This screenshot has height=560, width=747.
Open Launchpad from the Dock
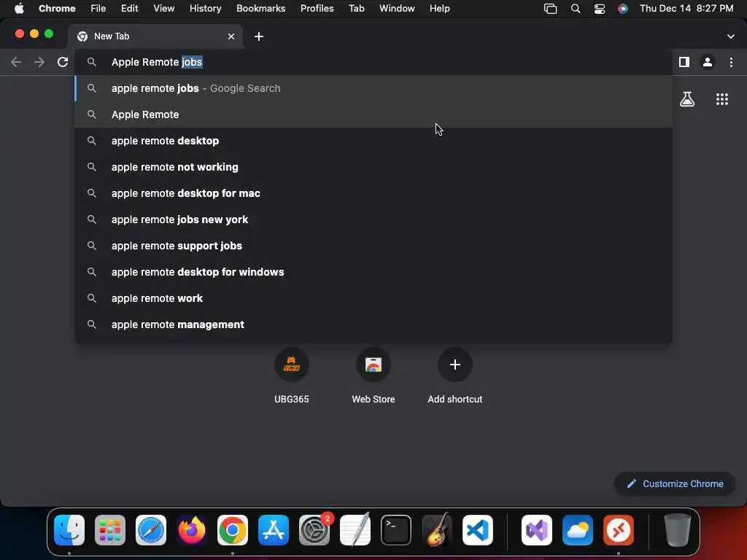point(110,530)
